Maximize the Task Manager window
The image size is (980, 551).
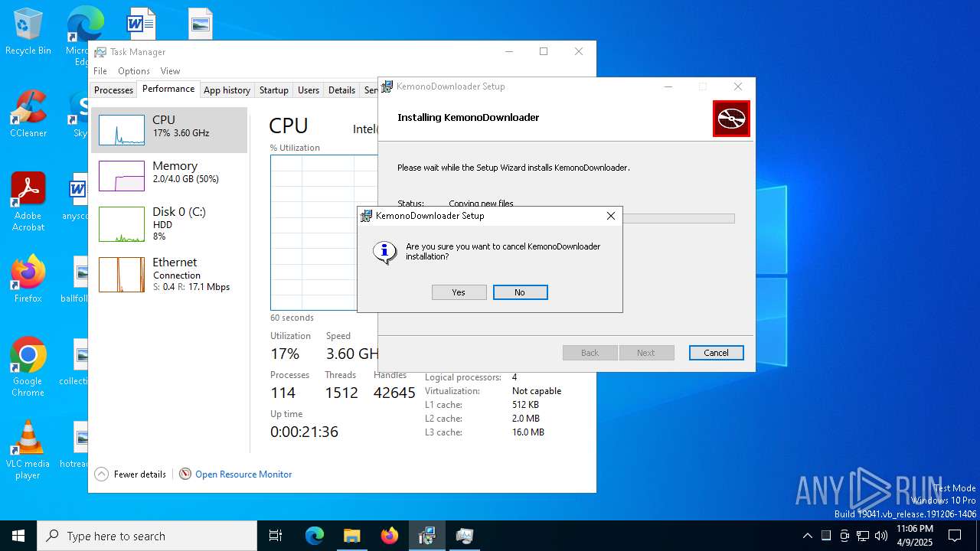click(x=544, y=51)
